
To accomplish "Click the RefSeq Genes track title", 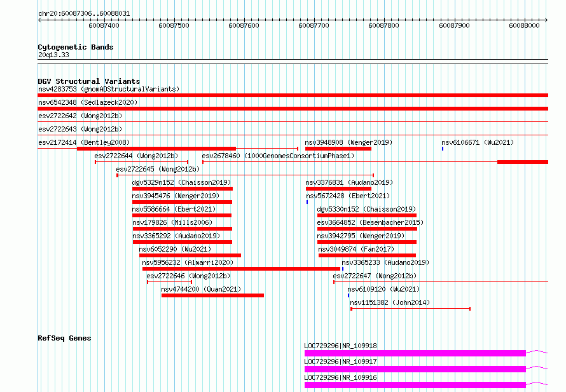I will click(64, 338).
